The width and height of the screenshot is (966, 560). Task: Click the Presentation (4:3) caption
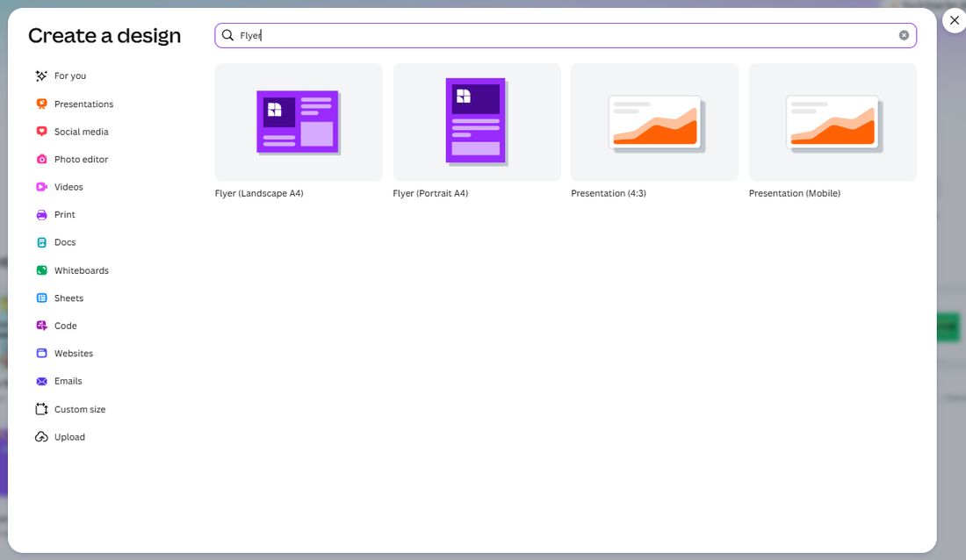(609, 193)
